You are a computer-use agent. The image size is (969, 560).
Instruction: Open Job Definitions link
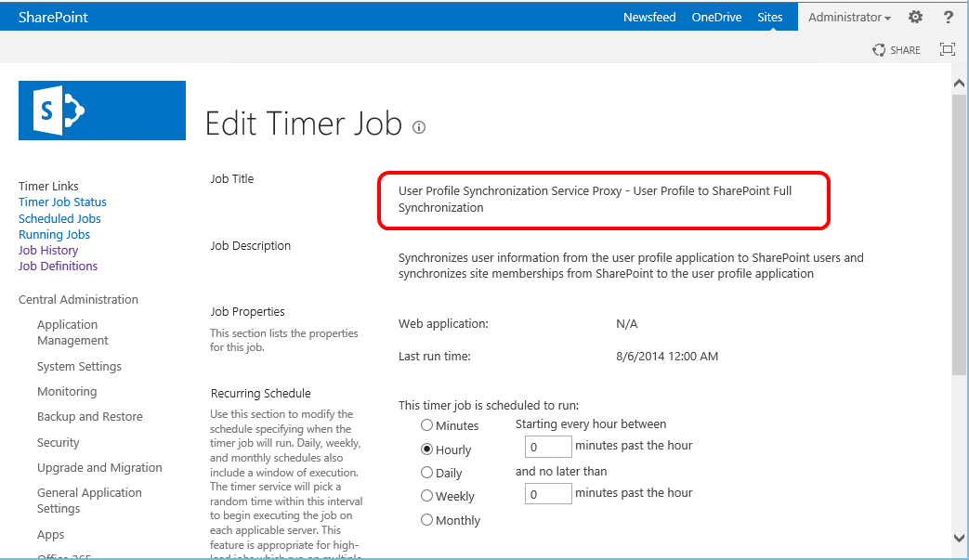[x=59, y=267]
